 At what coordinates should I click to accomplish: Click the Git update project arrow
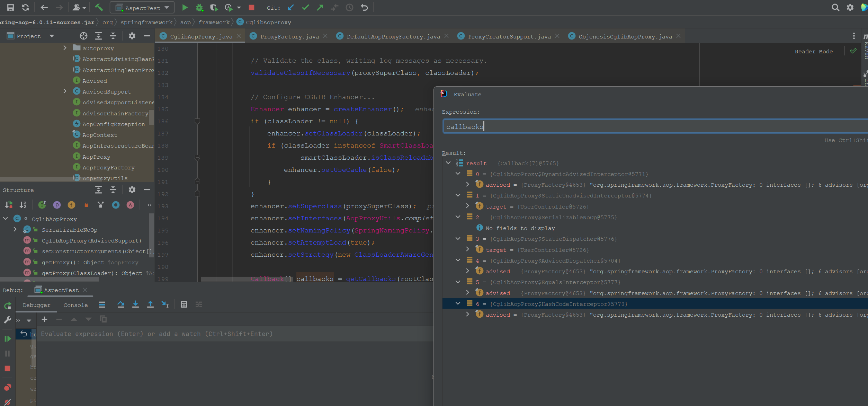[290, 7]
